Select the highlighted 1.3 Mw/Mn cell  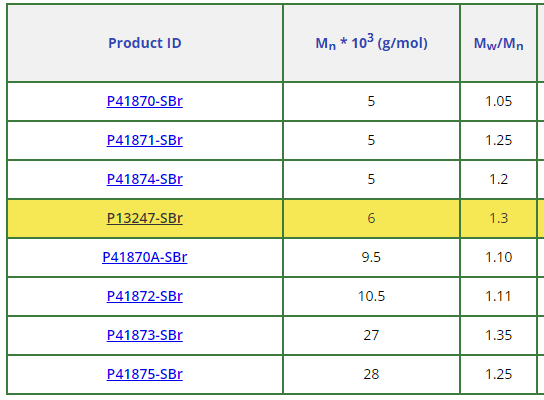[x=499, y=218]
